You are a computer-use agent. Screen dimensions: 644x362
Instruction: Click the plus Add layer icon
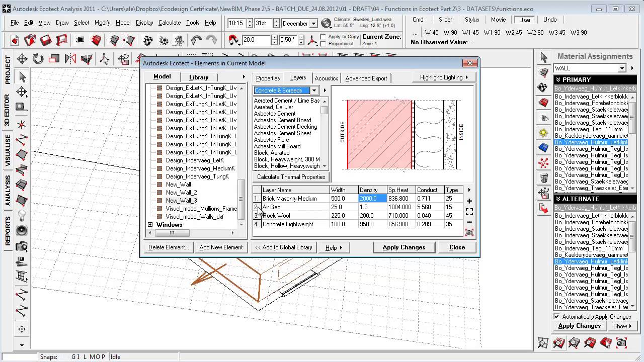(x=469, y=201)
